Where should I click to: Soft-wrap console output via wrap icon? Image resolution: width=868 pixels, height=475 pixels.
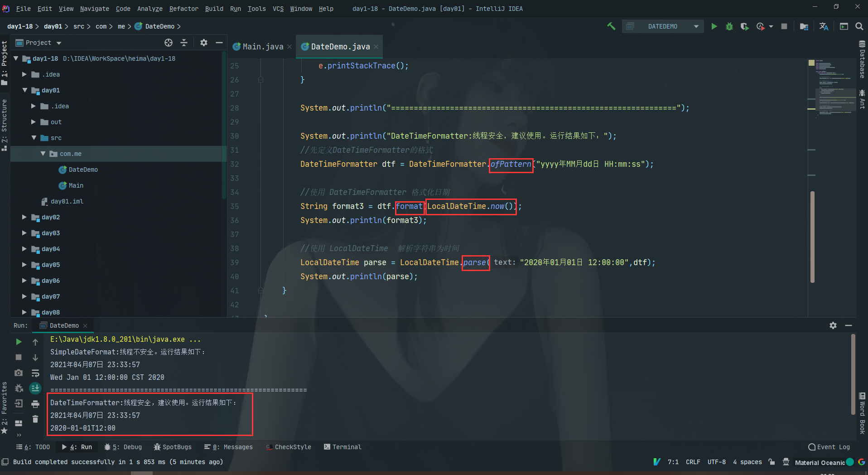[x=35, y=373]
